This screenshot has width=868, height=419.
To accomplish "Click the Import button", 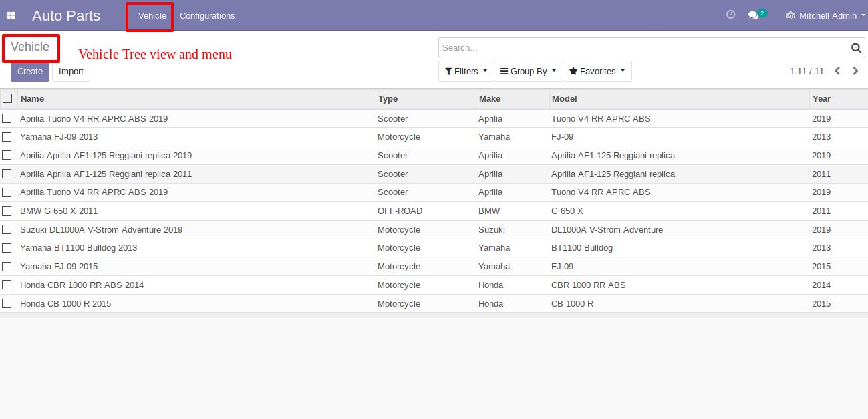I will point(71,72).
